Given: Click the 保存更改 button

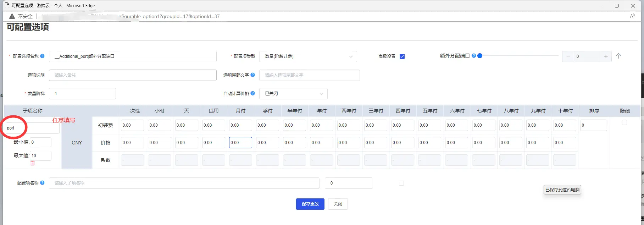Looking at the screenshot, I should coord(310,204).
